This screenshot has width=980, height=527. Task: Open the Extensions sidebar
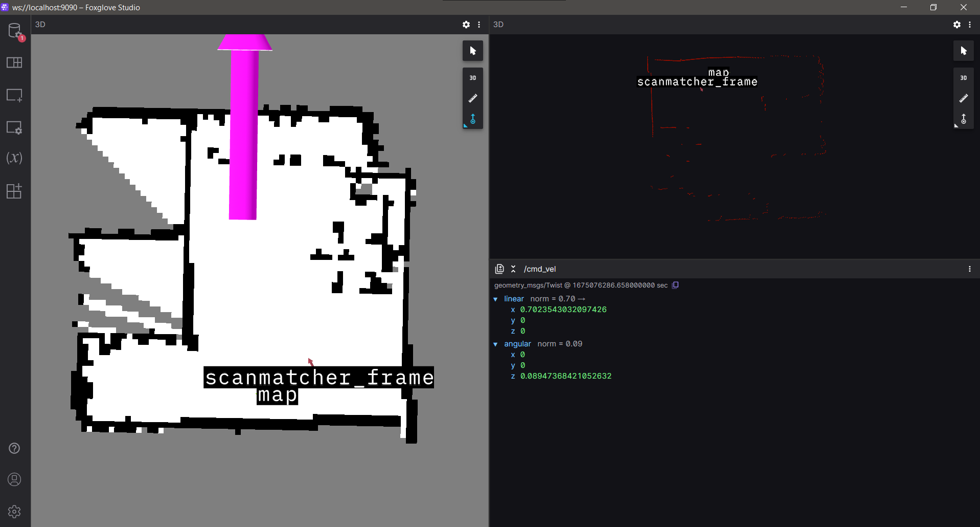click(x=14, y=191)
